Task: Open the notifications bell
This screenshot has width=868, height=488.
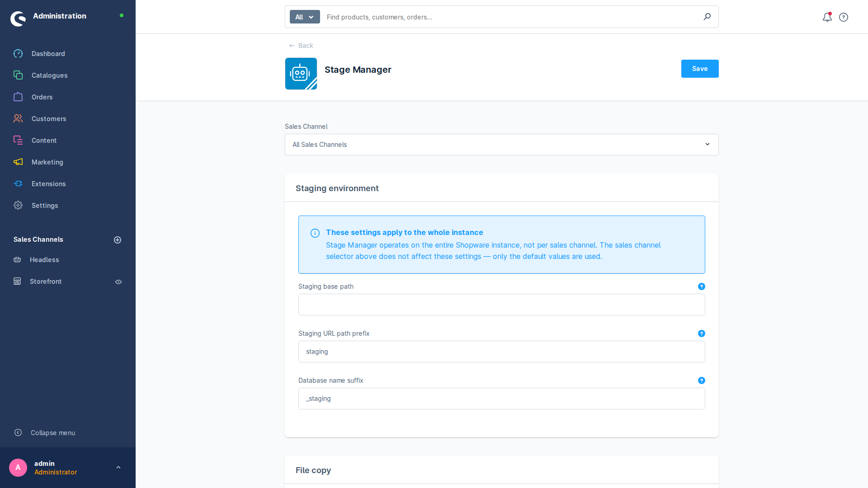Action: tap(827, 17)
